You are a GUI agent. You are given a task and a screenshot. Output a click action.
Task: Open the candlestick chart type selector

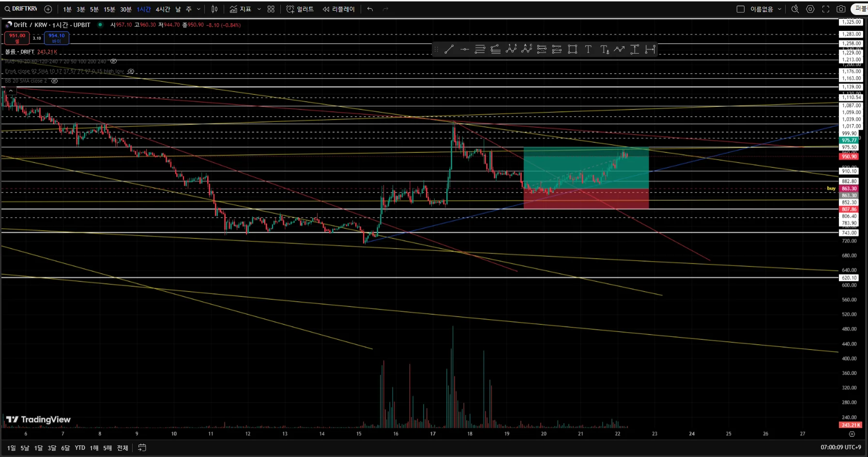[x=214, y=9]
